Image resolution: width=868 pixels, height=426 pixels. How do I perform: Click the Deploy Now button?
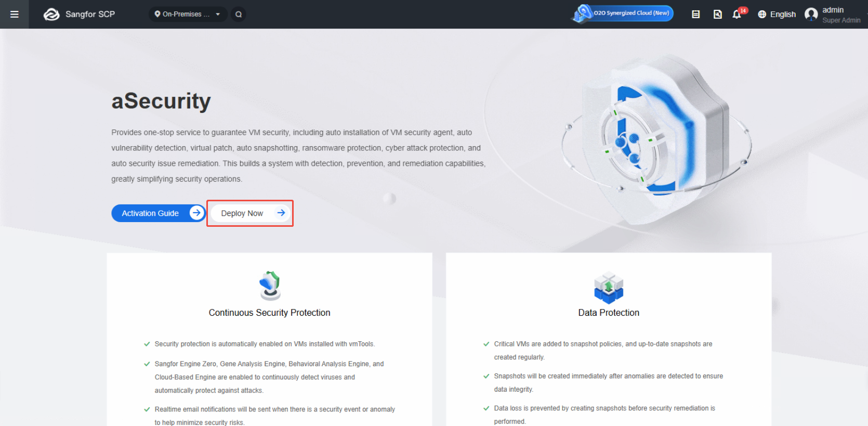coord(250,213)
